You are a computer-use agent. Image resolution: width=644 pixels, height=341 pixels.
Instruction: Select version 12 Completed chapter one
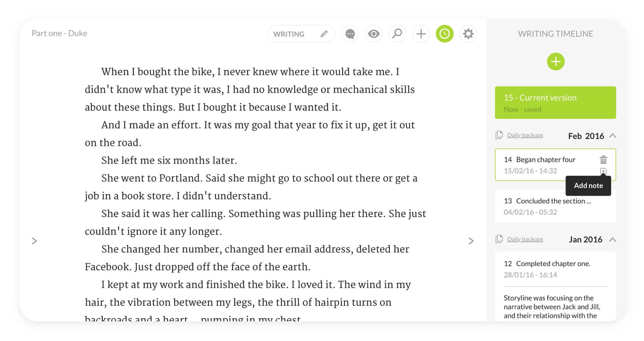[x=555, y=269]
